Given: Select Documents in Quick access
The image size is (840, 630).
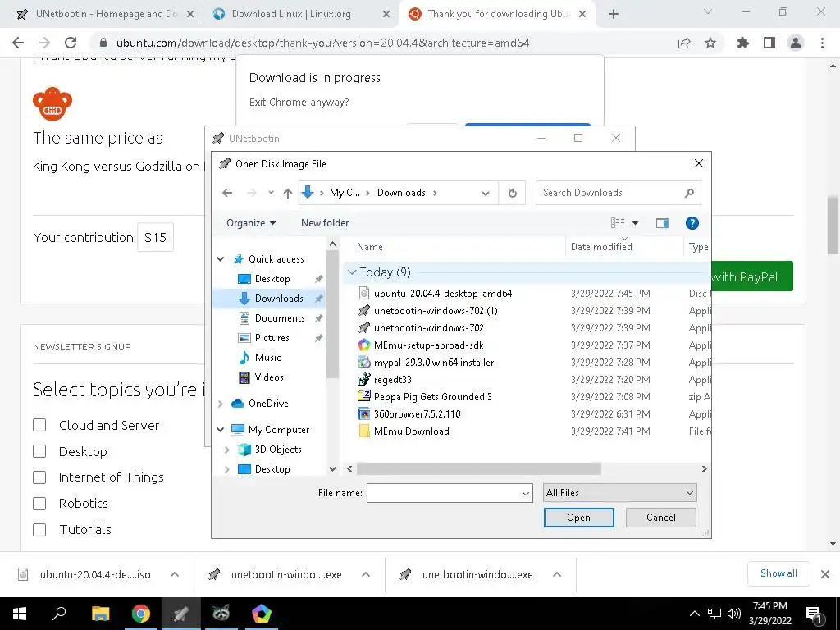Looking at the screenshot, I should (x=280, y=318).
